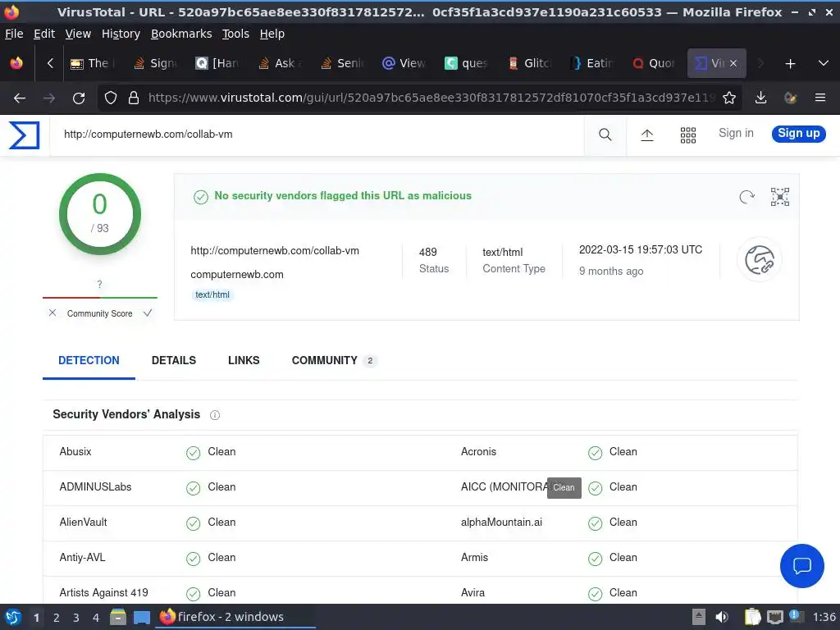Switch to the COMMUNITY tab
The height and width of the screenshot is (630, 840).
[x=334, y=361]
